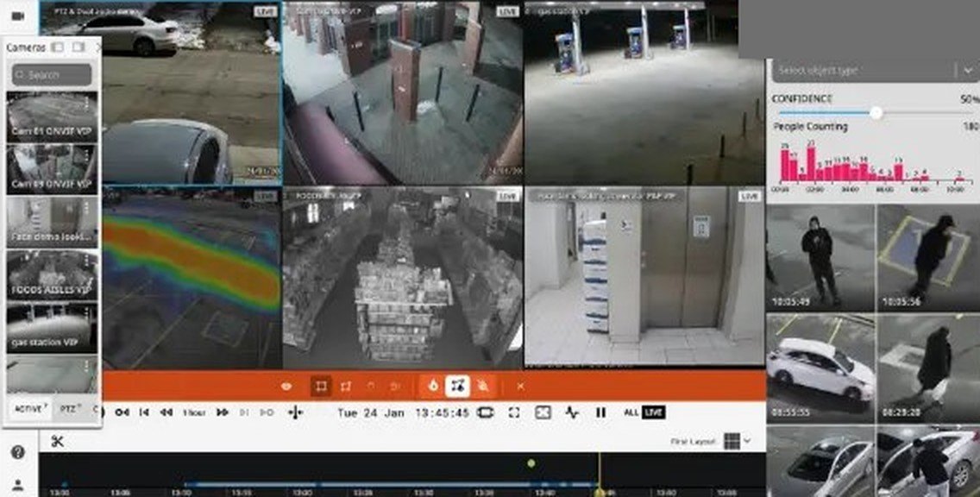
Task: Fast forward the playback
Action: click(222, 412)
